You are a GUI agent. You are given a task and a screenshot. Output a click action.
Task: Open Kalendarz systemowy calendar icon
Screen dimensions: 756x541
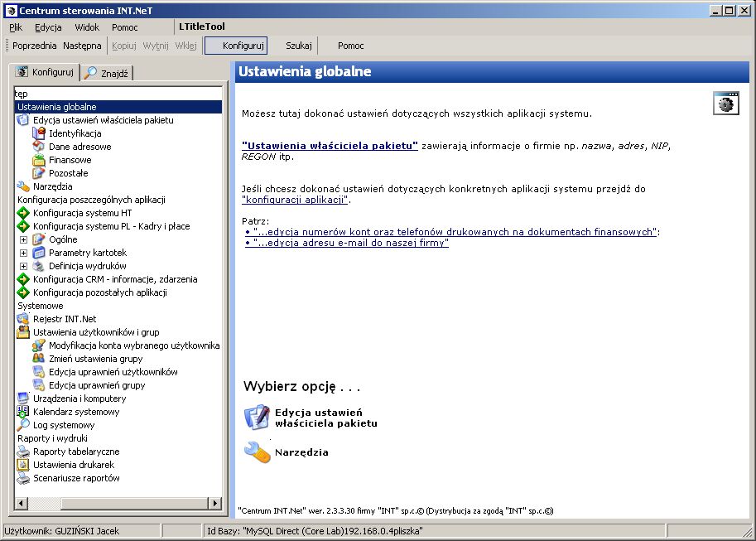22,412
